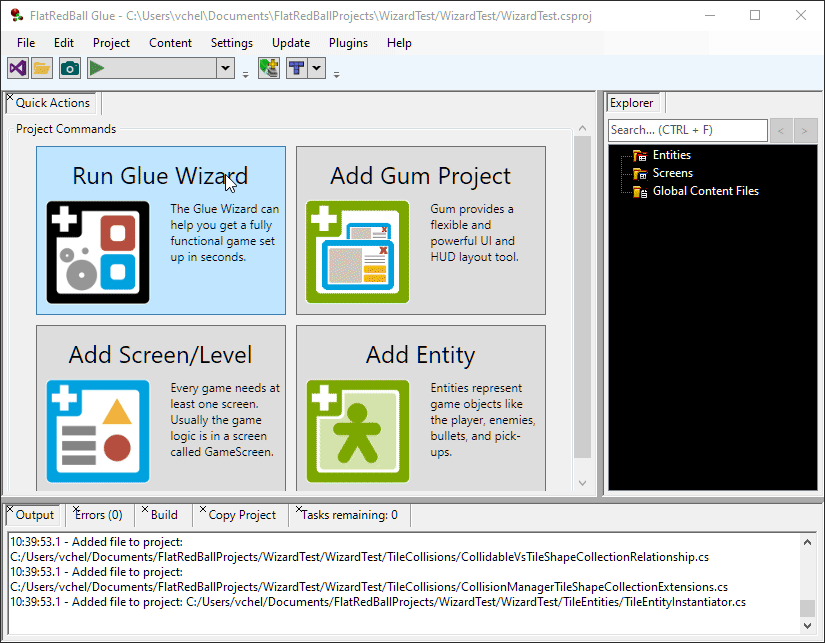Run the game with the green play button

(x=97, y=68)
